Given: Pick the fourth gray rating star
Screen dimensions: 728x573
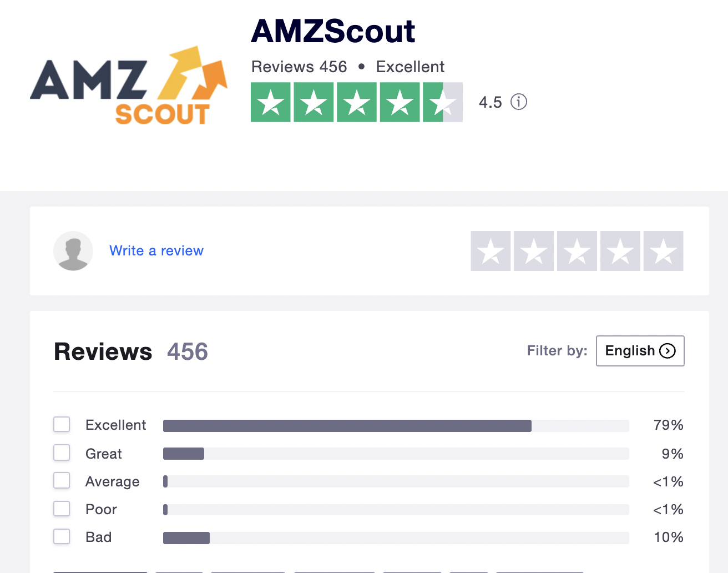Looking at the screenshot, I should pos(620,251).
